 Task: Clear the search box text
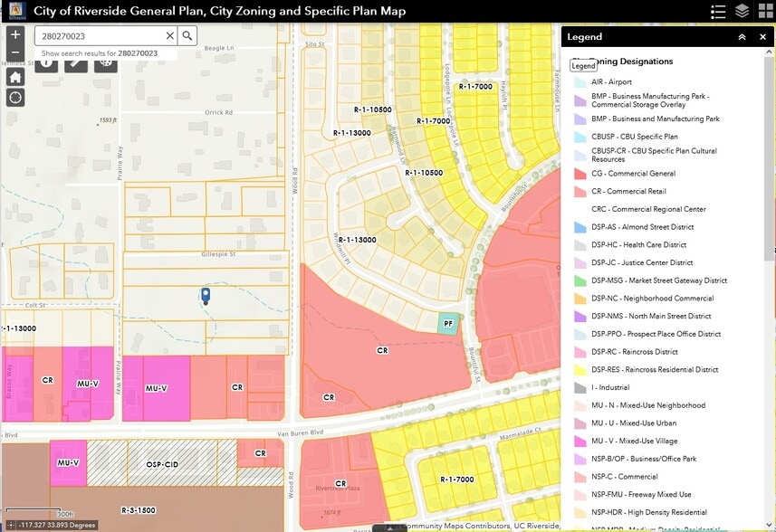(169, 36)
